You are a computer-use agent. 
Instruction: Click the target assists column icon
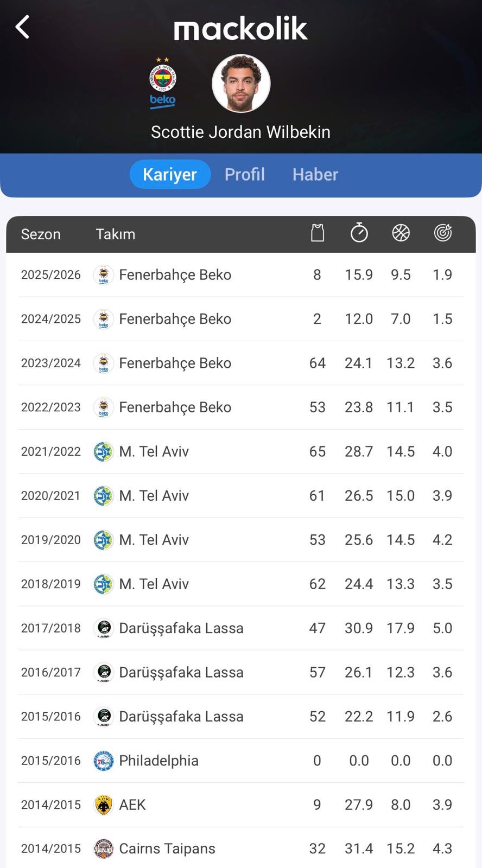pos(443,233)
